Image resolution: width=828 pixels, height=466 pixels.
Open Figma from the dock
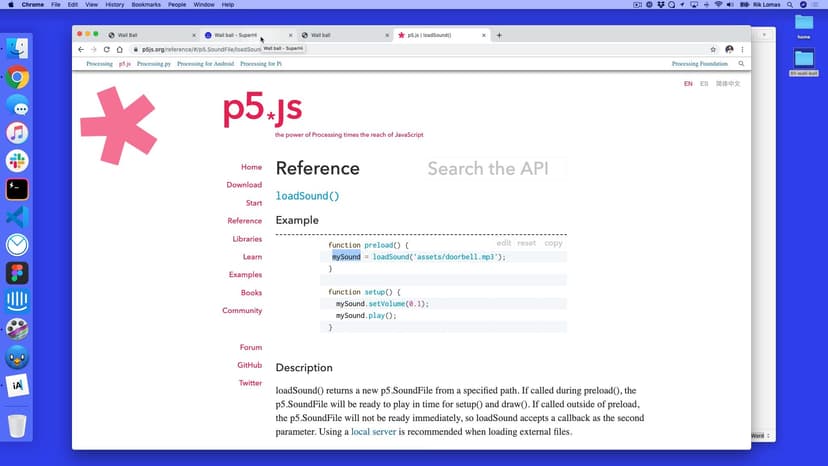pyautogui.click(x=17, y=273)
